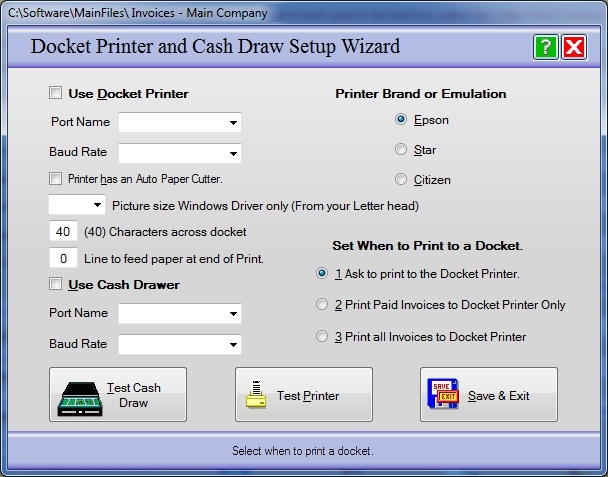This screenshot has height=477, width=608.
Task: Click the Save Exit floppy disk icon
Action: (443, 394)
